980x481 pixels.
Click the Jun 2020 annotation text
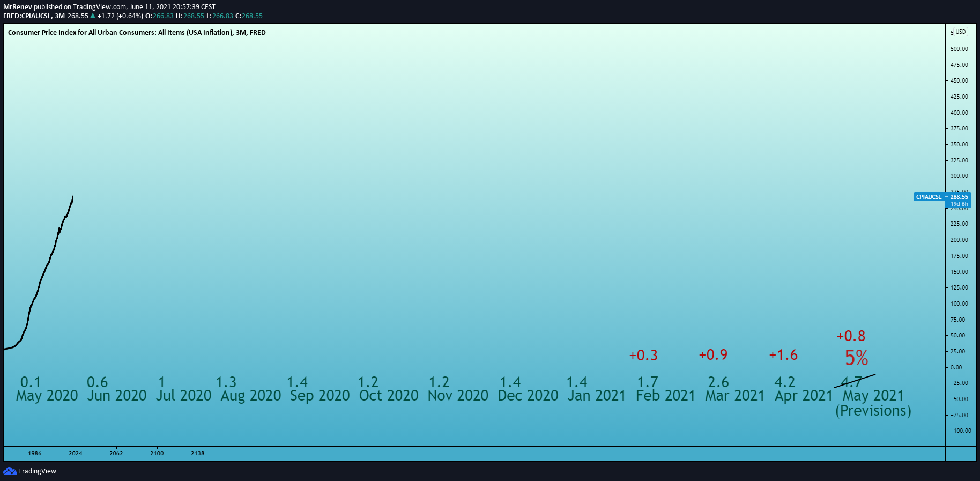(x=117, y=396)
